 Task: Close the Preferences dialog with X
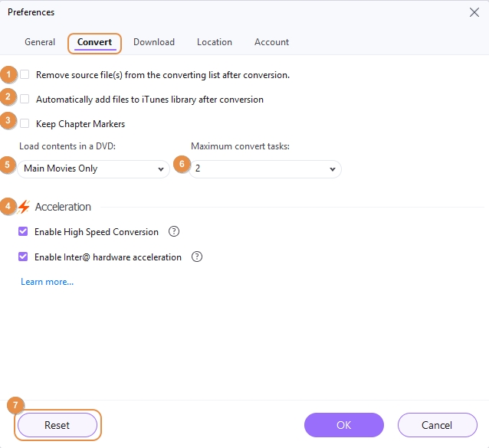click(x=473, y=12)
